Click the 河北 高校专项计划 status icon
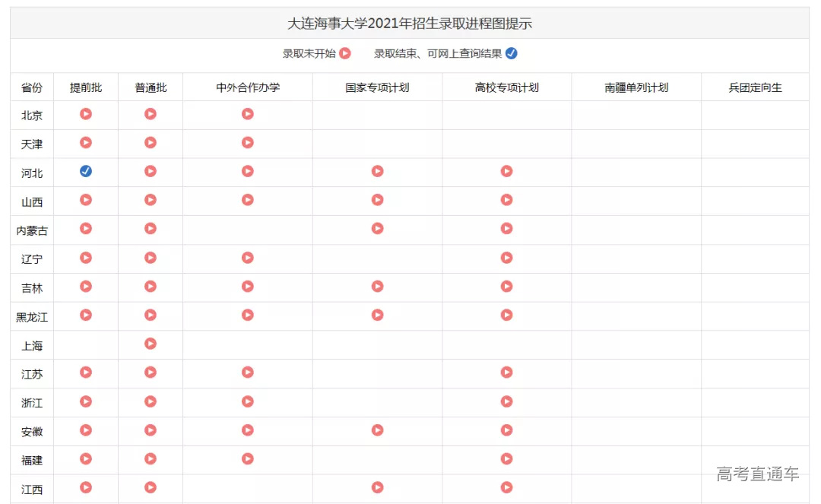 point(506,171)
